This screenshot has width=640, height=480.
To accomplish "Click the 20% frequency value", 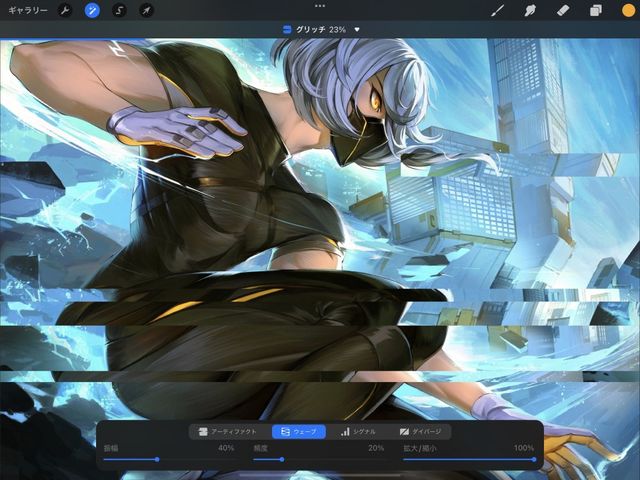I will (376, 448).
